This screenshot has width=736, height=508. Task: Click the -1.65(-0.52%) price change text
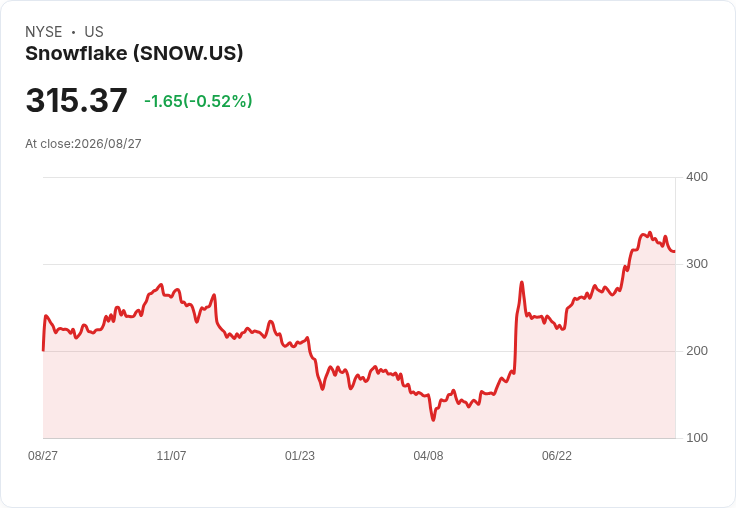198,101
